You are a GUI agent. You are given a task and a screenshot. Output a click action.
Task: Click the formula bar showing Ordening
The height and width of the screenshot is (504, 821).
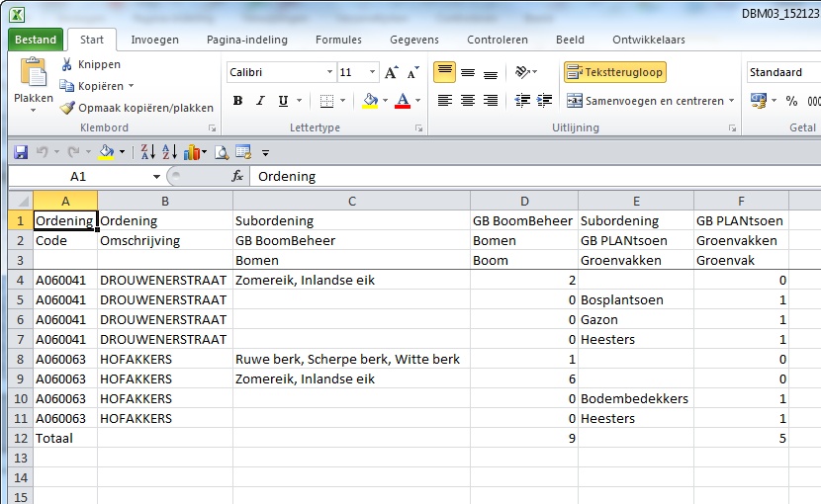(x=535, y=176)
